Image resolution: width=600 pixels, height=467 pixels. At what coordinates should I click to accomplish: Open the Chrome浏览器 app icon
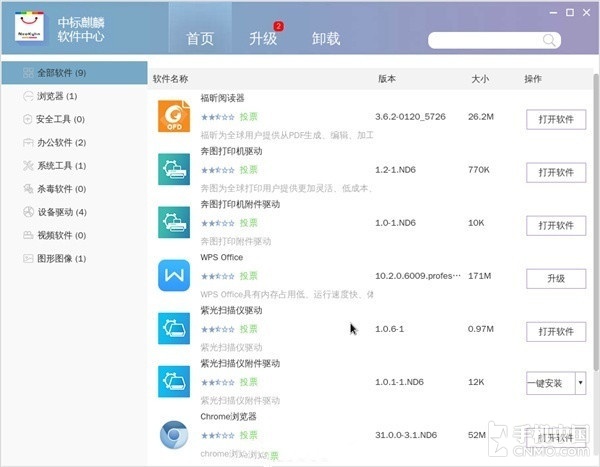(x=174, y=435)
